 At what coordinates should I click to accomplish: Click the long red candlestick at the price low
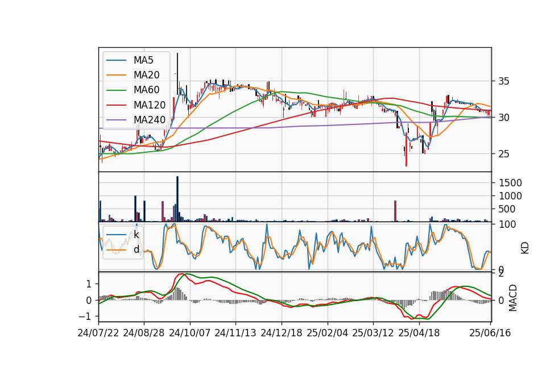point(406,149)
